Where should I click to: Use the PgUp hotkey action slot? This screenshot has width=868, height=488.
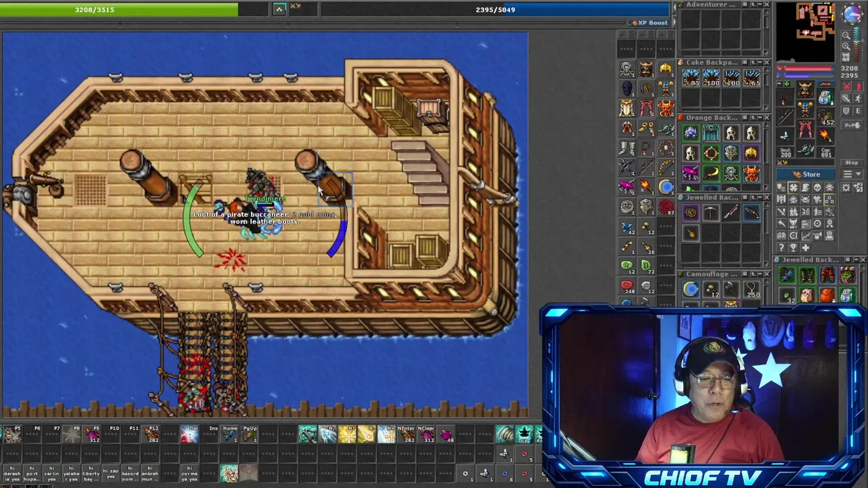coord(250,434)
